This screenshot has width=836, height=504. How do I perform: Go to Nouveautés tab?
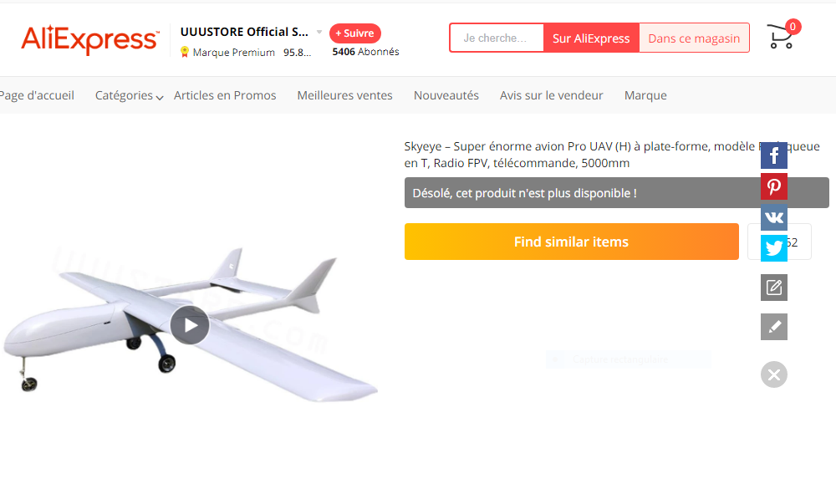coord(446,95)
